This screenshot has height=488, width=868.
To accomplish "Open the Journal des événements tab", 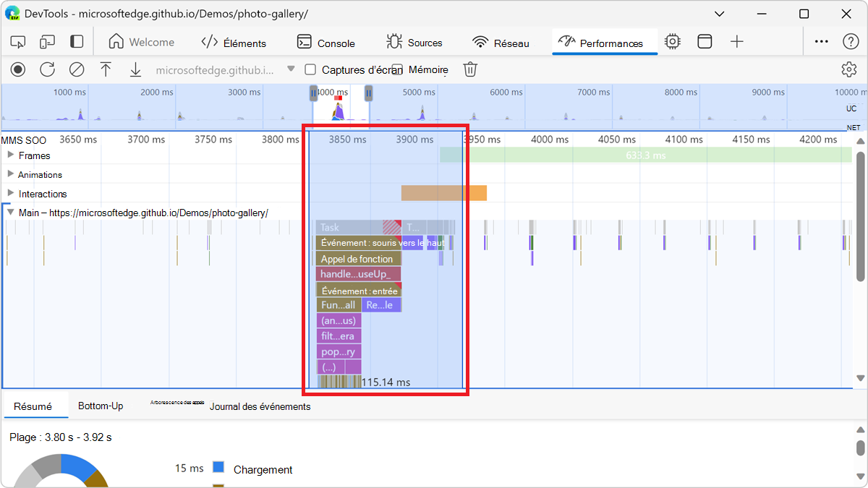I will [x=260, y=406].
